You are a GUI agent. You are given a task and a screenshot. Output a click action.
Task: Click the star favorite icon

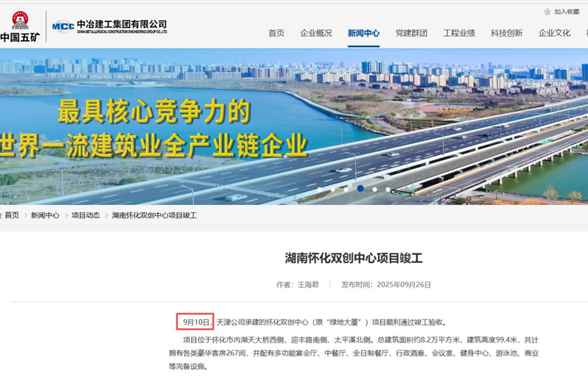547,12
